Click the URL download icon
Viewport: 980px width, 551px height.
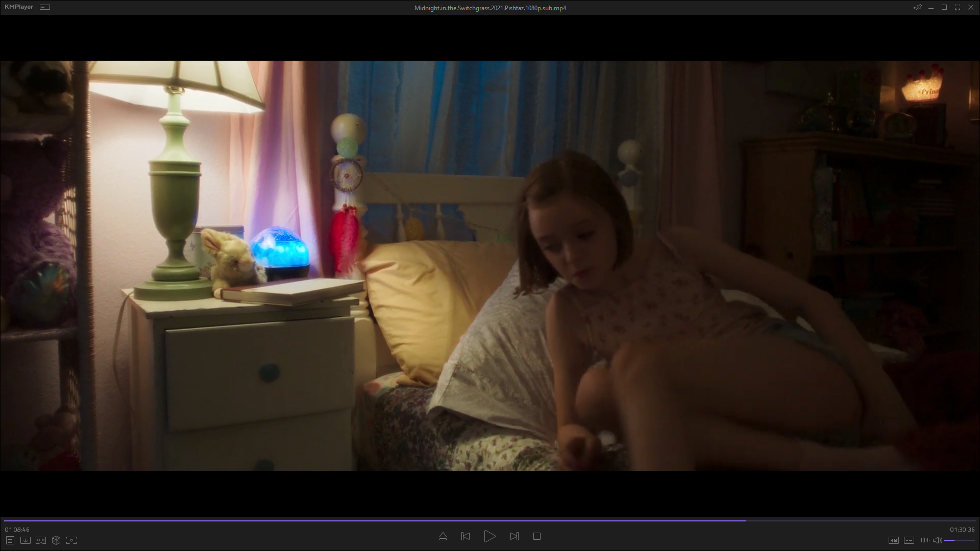26,540
